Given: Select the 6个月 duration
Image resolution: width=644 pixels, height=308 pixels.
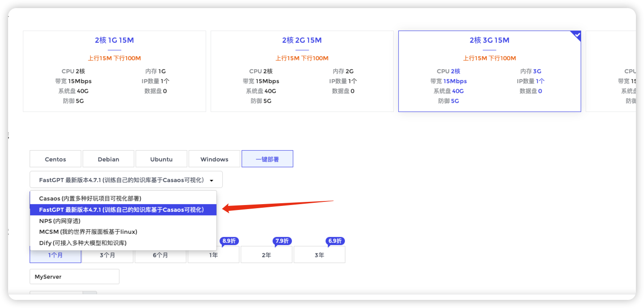Looking at the screenshot, I should (160, 255).
